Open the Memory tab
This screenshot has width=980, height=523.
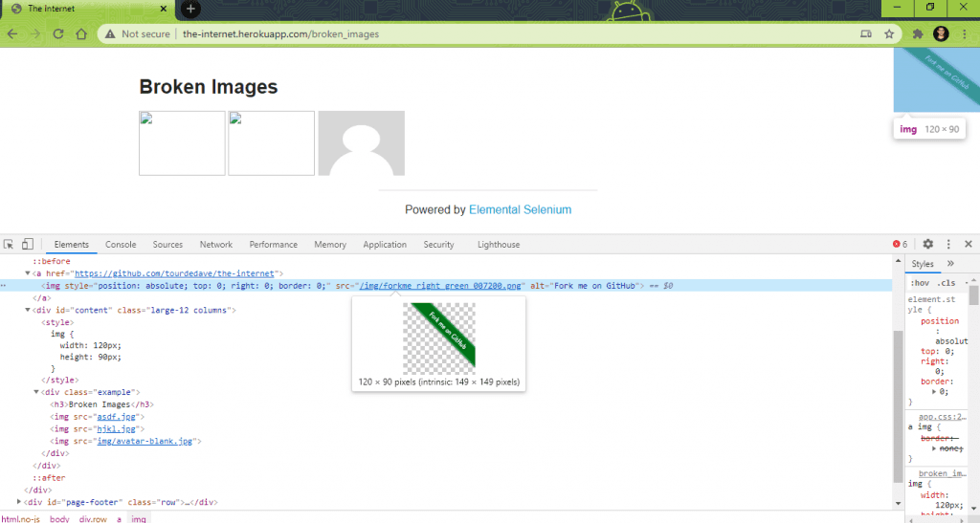(330, 245)
